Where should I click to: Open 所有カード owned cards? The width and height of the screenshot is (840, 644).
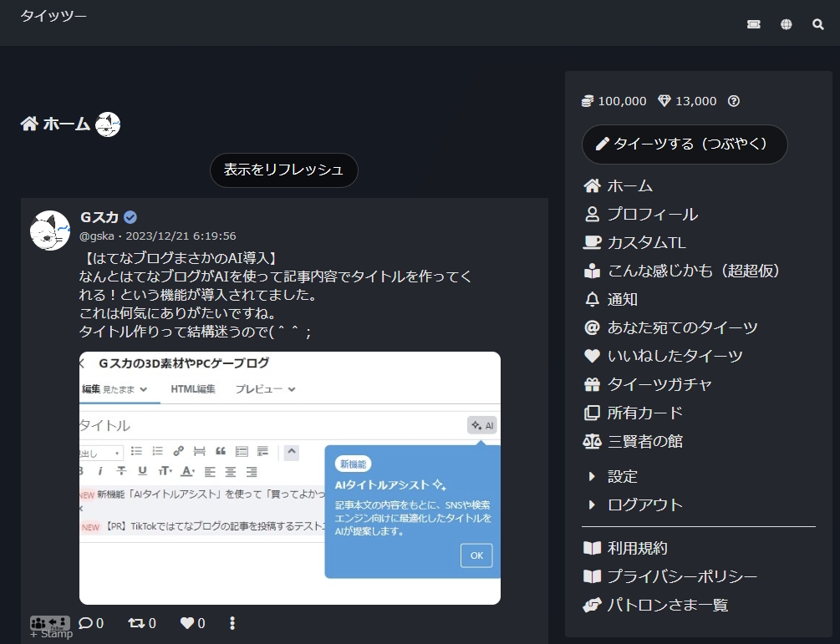[x=634, y=413]
